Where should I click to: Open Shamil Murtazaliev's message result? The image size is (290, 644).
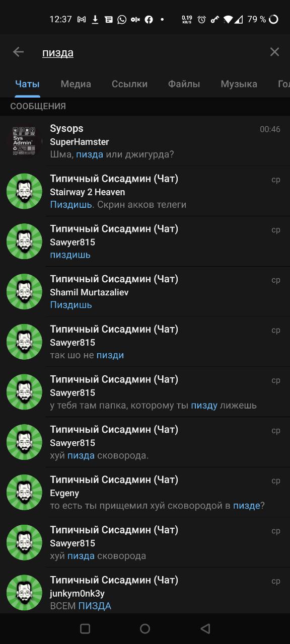[x=145, y=292]
